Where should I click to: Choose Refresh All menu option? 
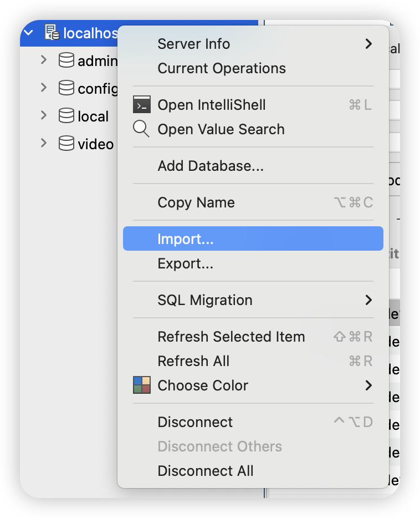193,361
